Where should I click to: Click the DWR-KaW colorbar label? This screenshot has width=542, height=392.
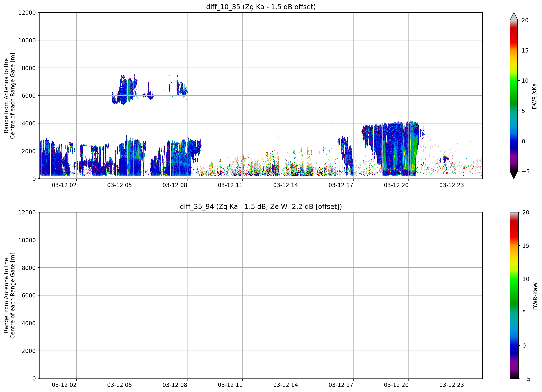535,296
